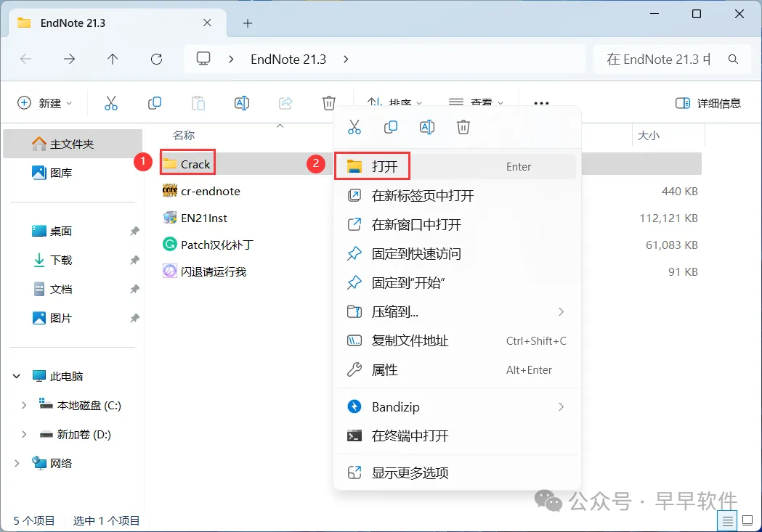Collapse the 此电脑 tree node
762x532 pixels.
[17, 376]
